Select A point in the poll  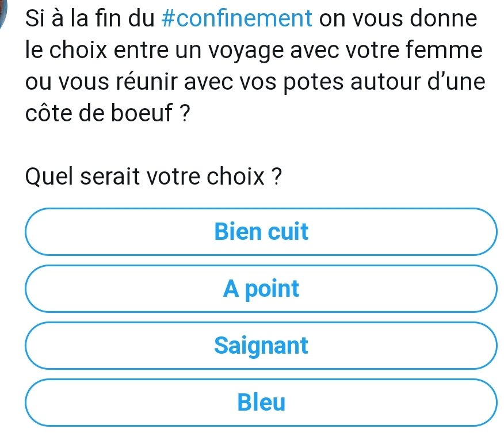point(261,289)
